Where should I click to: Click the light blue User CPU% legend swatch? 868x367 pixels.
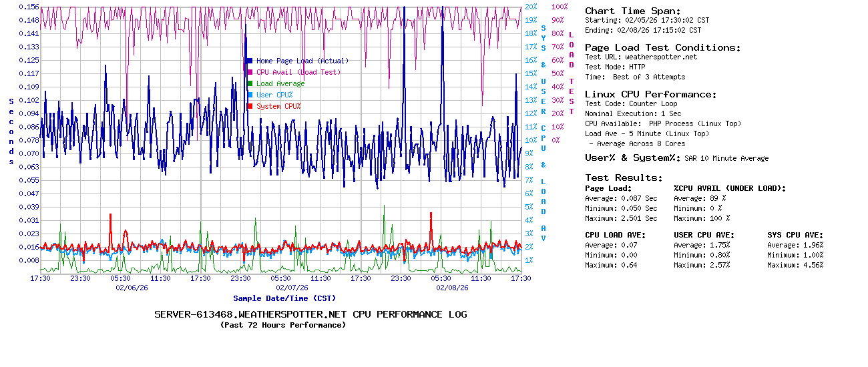point(250,95)
